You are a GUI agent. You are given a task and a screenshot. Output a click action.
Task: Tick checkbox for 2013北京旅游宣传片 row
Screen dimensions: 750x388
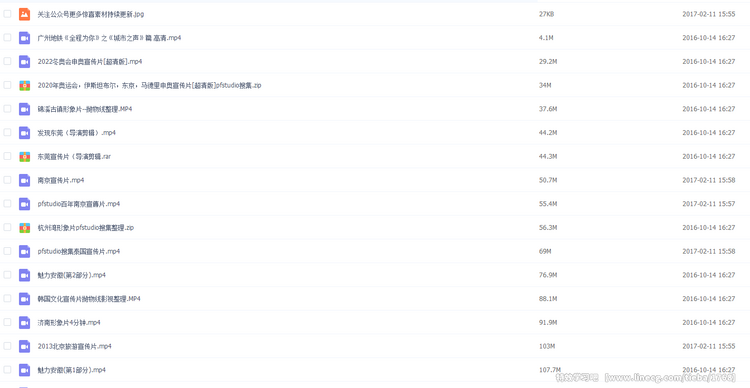[7, 345]
